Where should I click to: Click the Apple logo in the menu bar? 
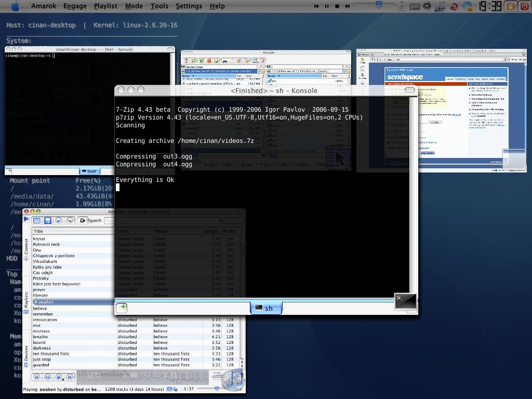point(15,6)
